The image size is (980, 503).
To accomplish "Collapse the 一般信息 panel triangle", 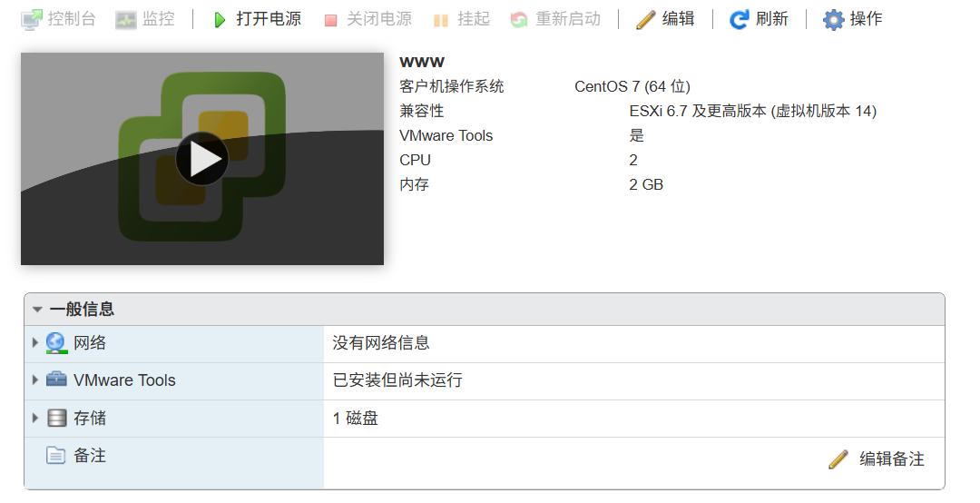I will 37,309.
